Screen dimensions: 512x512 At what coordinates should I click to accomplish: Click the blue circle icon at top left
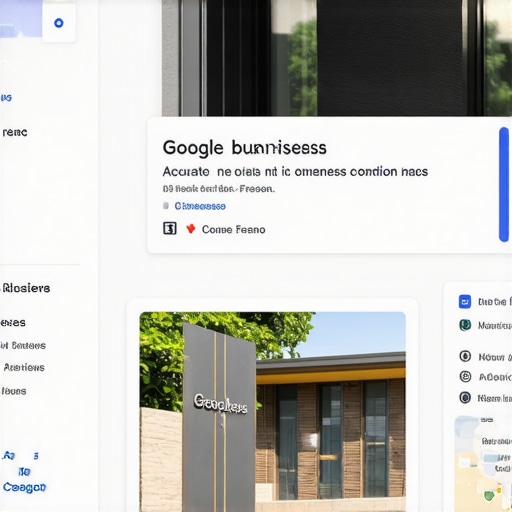pos(59,23)
